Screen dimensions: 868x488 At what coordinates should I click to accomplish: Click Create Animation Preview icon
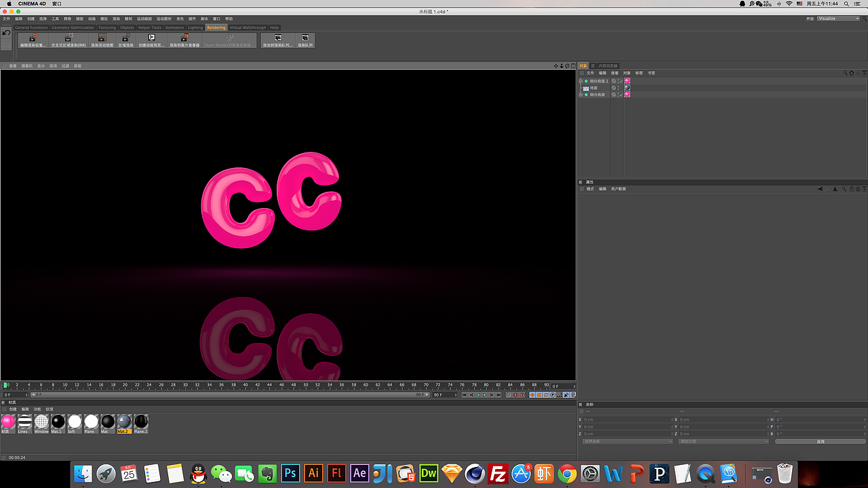coord(151,41)
